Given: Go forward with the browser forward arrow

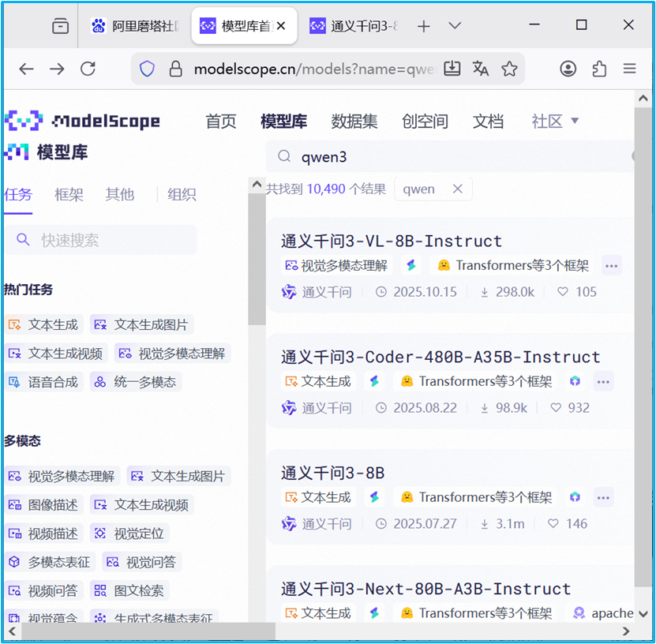Looking at the screenshot, I should click(x=57, y=69).
